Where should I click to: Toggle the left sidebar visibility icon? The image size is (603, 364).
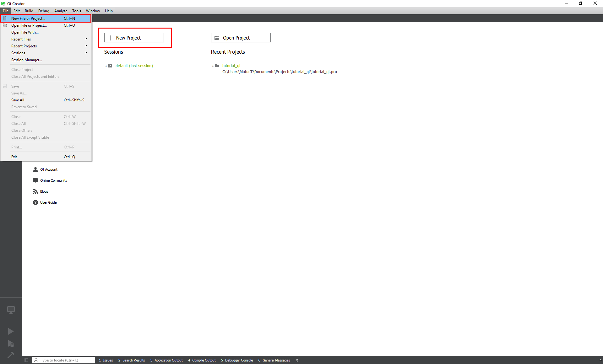[26, 360]
